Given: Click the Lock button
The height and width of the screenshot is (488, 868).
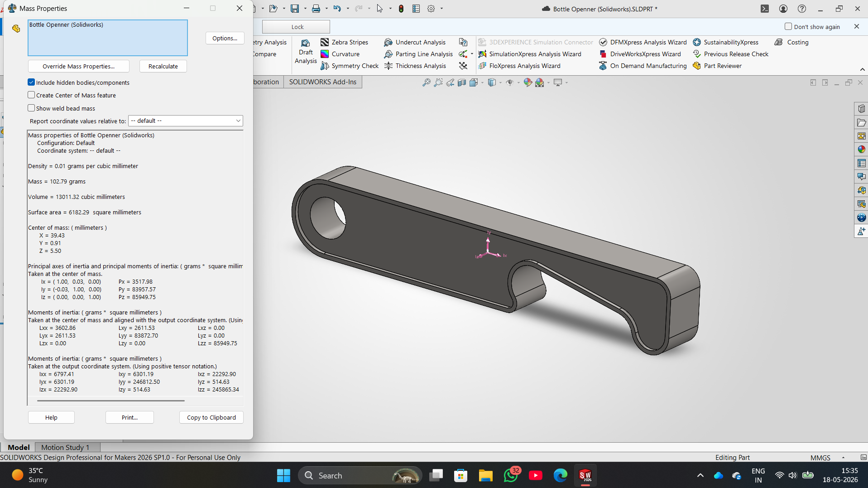Looking at the screenshot, I should point(296,27).
